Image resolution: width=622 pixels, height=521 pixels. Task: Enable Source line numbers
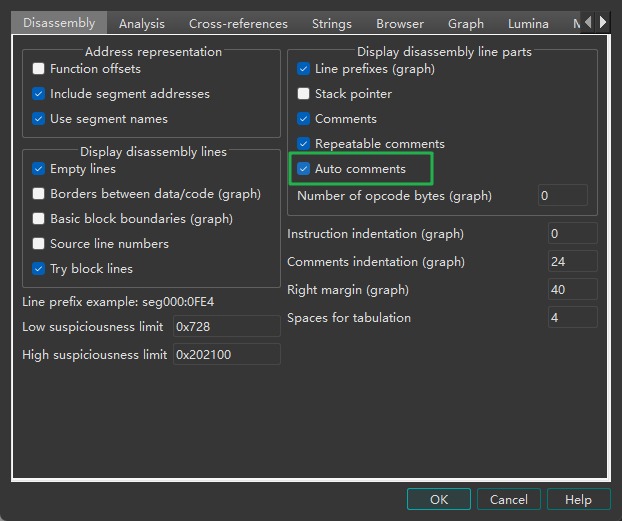pos(39,244)
